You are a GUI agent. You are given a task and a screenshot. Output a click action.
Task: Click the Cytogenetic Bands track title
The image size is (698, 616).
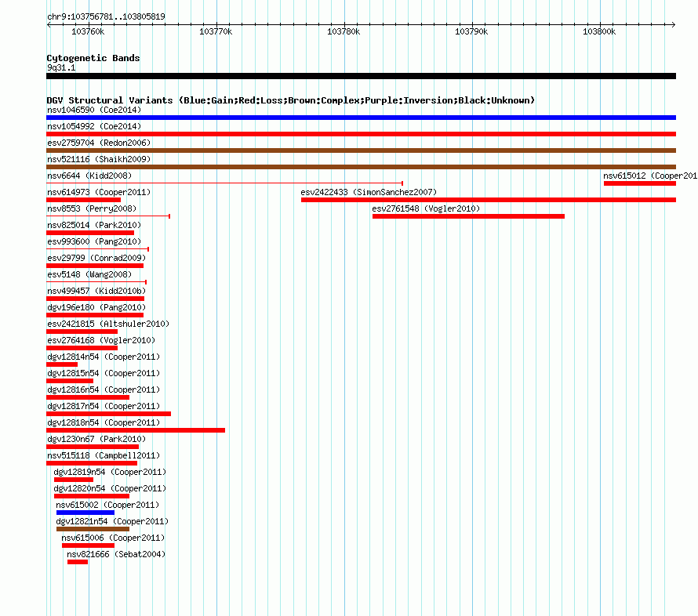(x=93, y=58)
